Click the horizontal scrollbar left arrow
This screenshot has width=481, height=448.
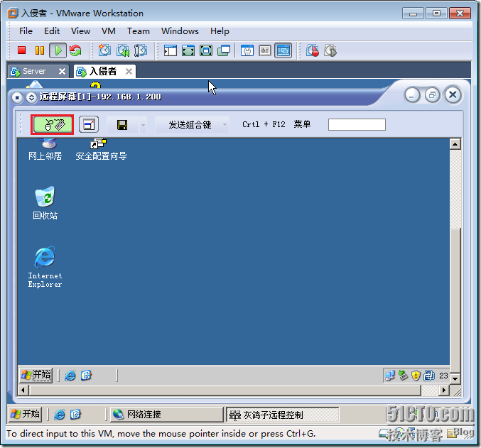click(x=23, y=390)
